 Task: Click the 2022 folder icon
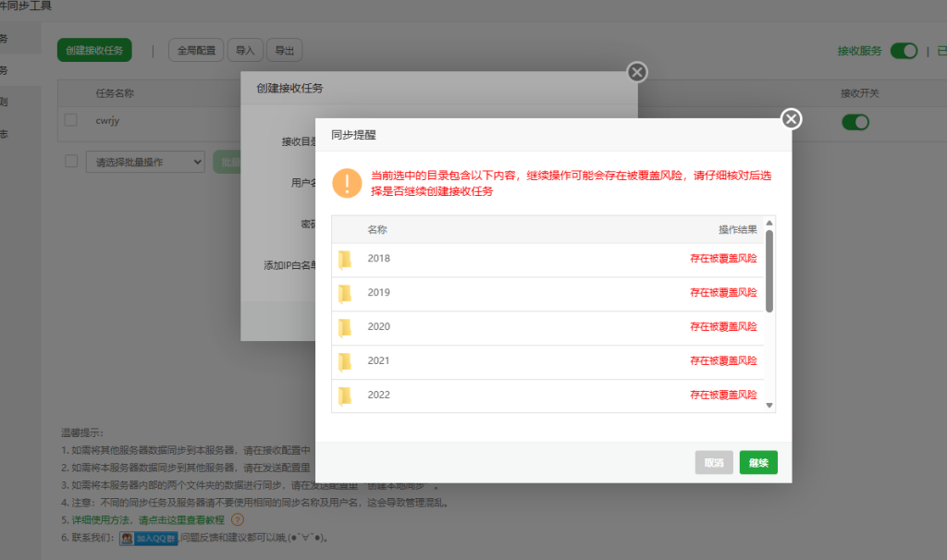click(x=345, y=396)
